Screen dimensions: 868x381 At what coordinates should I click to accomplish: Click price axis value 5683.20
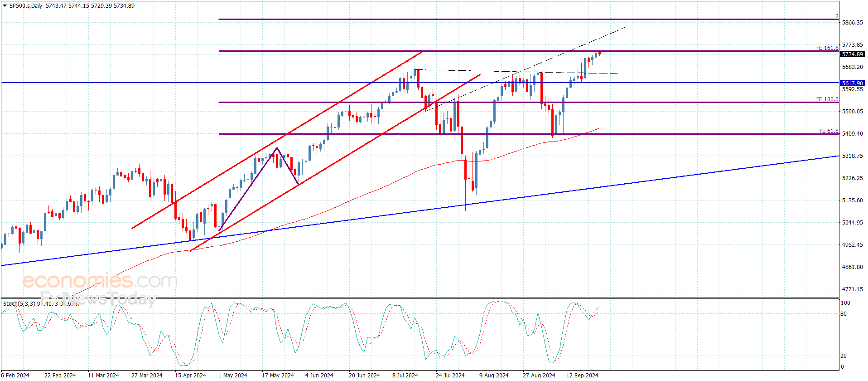852,67
